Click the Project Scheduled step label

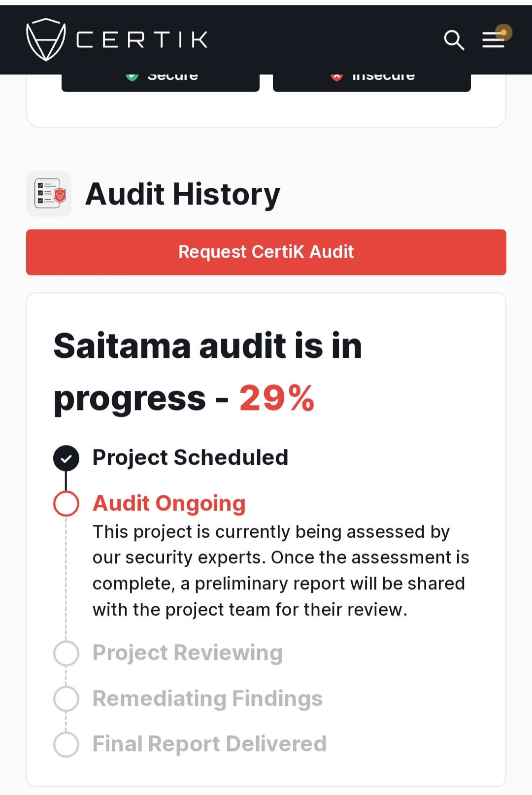pos(190,457)
